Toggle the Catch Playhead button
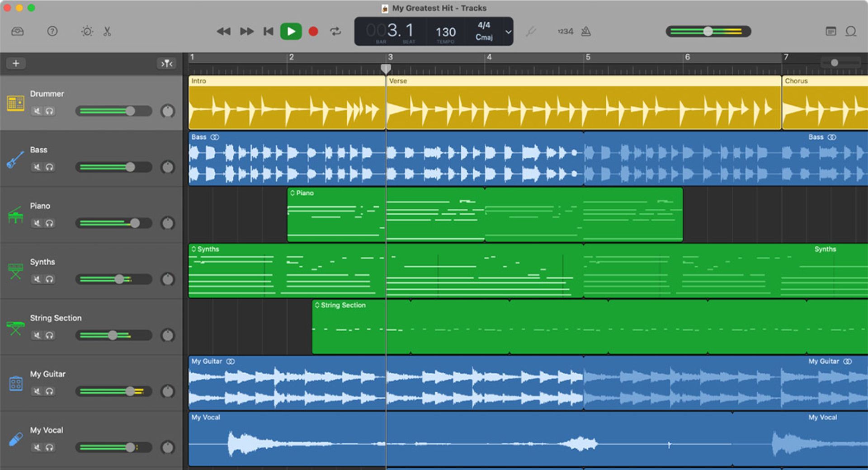868x470 pixels. click(167, 63)
